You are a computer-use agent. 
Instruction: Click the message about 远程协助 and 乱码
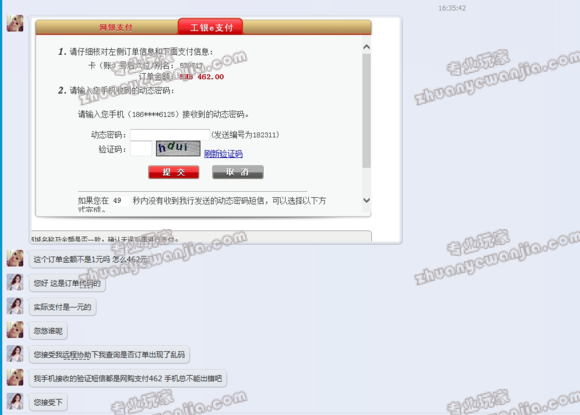click(109, 355)
